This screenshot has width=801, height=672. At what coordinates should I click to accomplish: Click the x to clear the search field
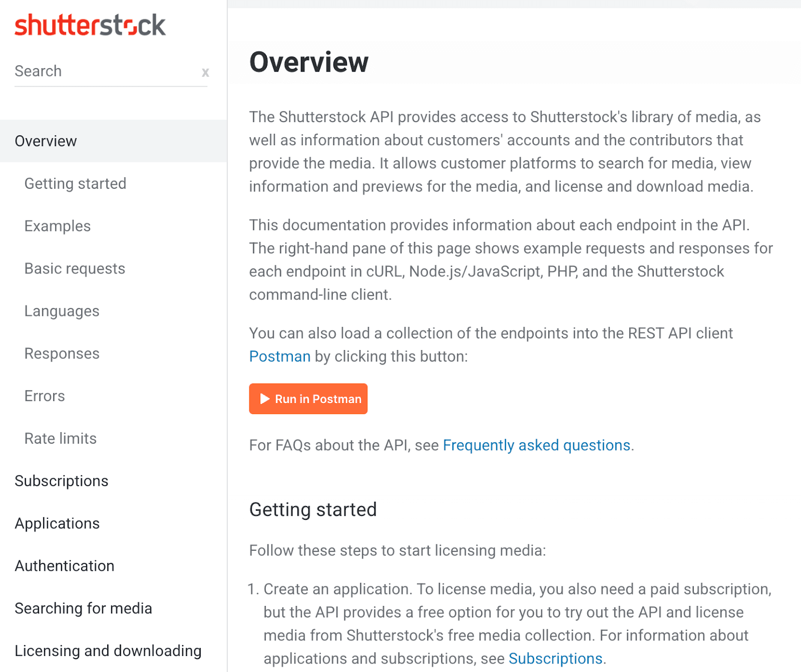click(x=205, y=72)
